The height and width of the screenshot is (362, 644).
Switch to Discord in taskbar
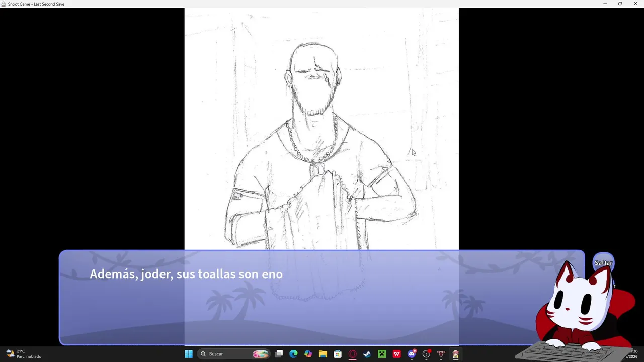tap(412, 354)
